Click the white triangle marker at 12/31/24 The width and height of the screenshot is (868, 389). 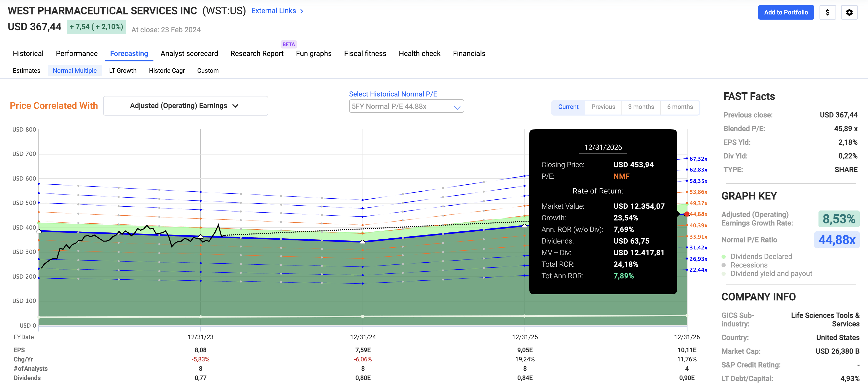pyautogui.click(x=363, y=242)
